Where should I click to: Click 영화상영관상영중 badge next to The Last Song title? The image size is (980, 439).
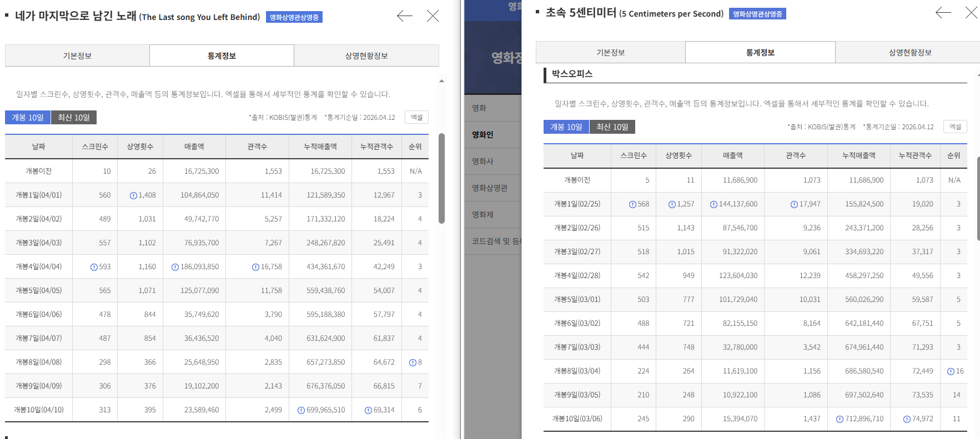(x=294, y=17)
